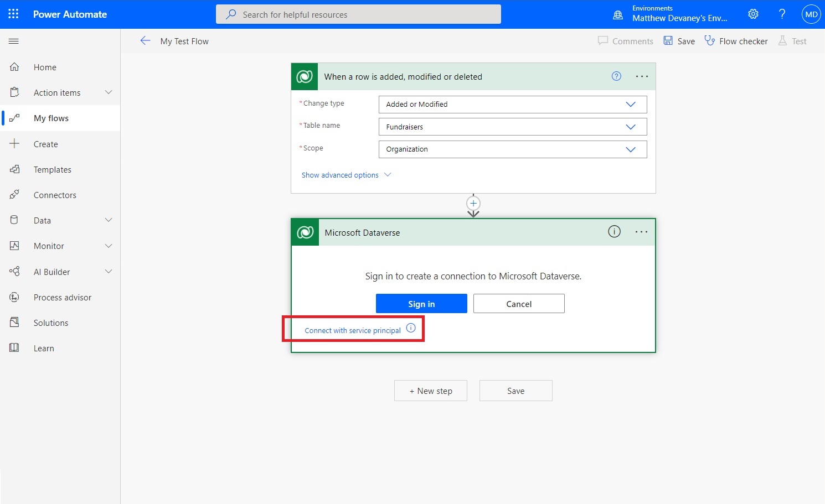Expand the Scope dropdown set to Organization

tap(630, 149)
